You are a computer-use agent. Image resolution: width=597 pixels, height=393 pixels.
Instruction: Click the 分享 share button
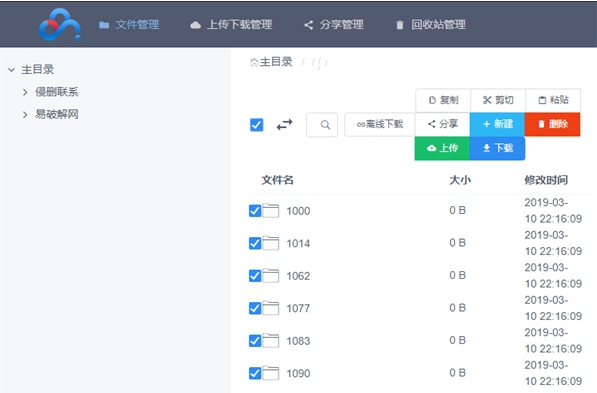(x=442, y=124)
